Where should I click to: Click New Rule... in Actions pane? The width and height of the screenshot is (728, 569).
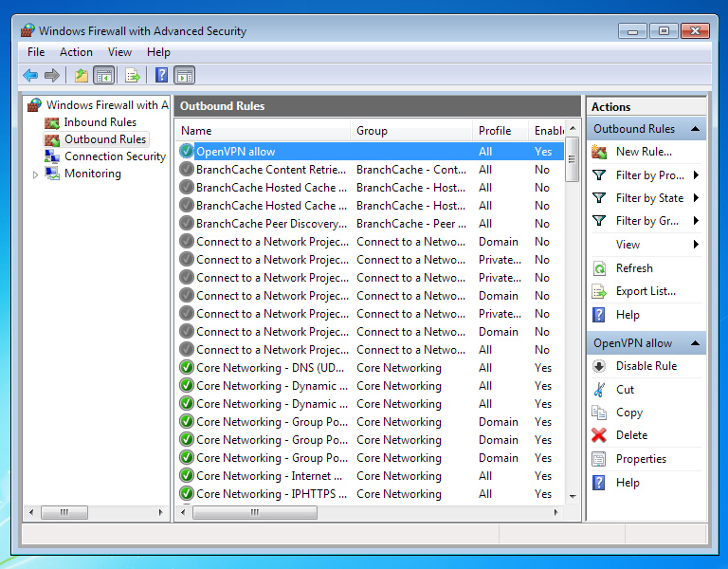643,152
